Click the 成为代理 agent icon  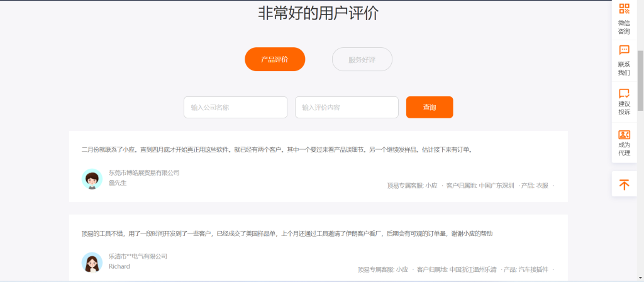(x=624, y=134)
